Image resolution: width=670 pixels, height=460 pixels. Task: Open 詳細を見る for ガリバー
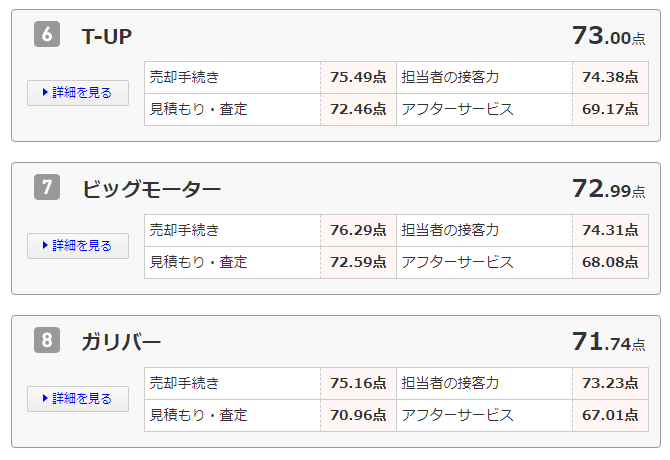tap(78, 398)
